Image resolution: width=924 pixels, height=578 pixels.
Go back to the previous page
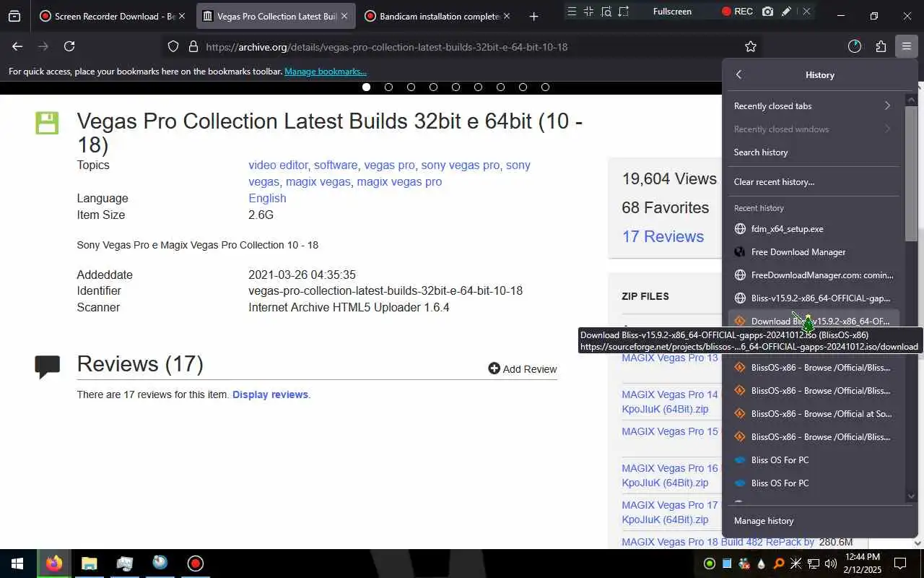[17, 46]
